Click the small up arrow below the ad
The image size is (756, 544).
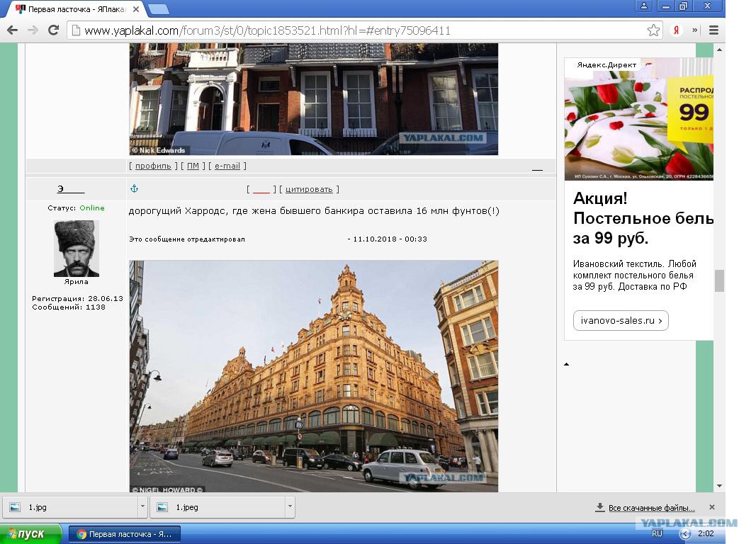[567, 364]
